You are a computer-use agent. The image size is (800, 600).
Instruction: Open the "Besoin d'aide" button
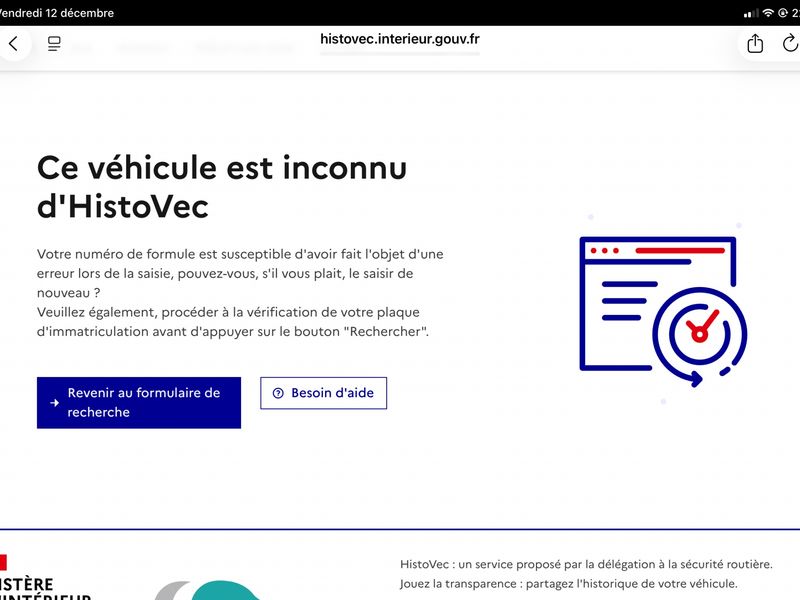click(x=323, y=393)
